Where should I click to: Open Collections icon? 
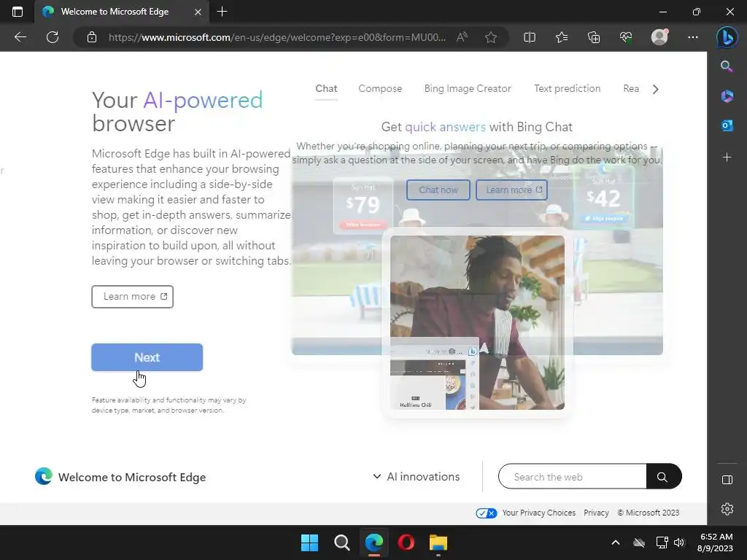click(x=594, y=37)
